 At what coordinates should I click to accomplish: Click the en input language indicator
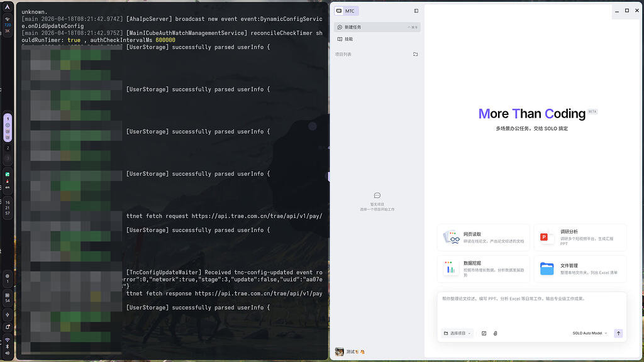click(8, 187)
